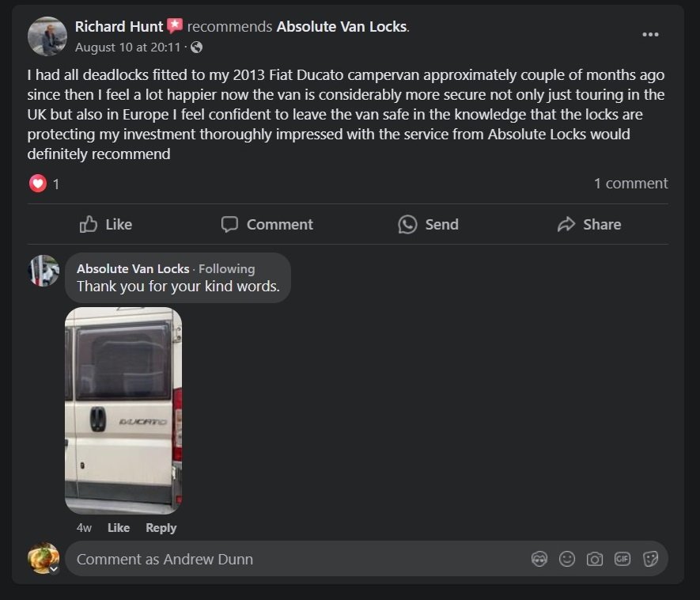Open the three-dot post options menu
700x600 pixels.
[x=650, y=35]
